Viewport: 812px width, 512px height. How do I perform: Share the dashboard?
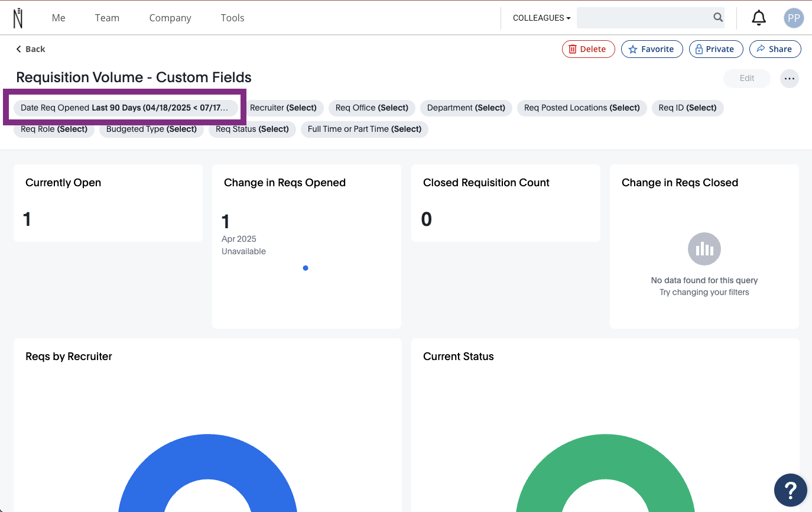click(x=775, y=49)
